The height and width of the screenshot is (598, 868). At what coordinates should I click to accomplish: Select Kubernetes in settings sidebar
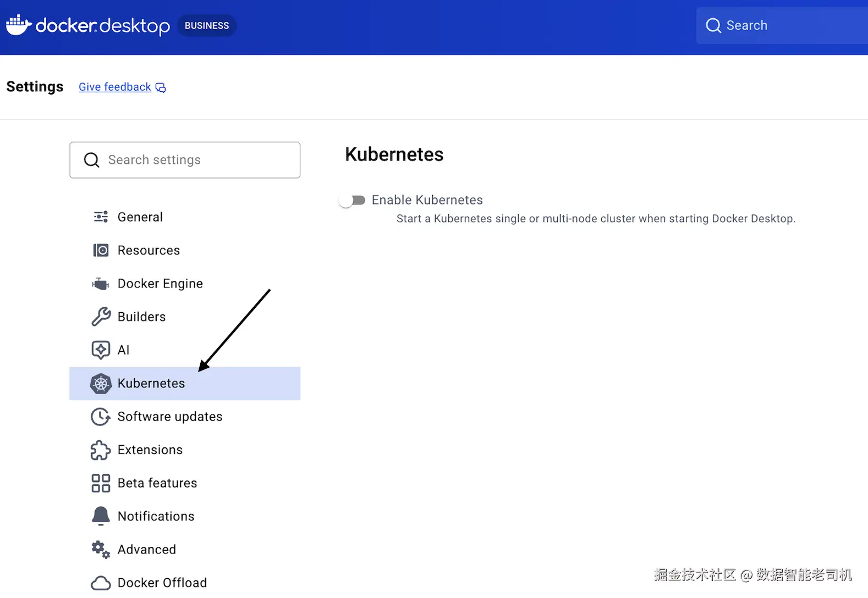(x=185, y=383)
